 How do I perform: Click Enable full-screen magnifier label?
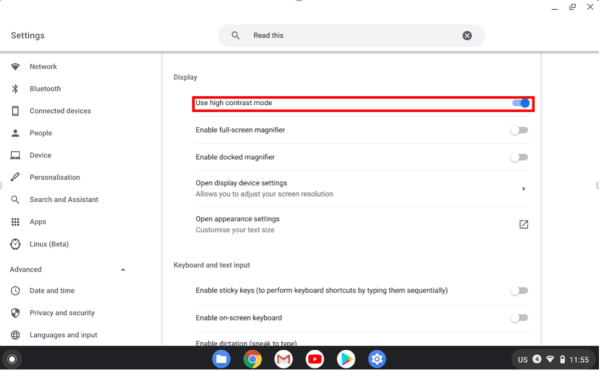(240, 130)
